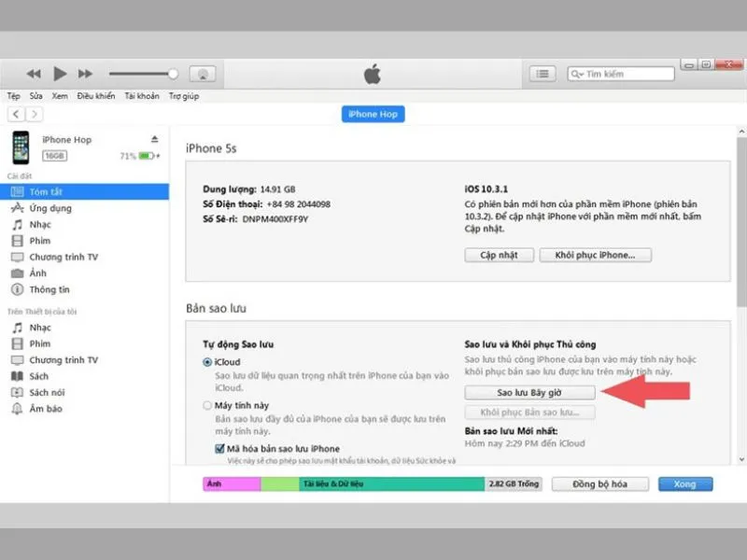Click the volume slider knob
The width and height of the screenshot is (747, 560).
174,74
